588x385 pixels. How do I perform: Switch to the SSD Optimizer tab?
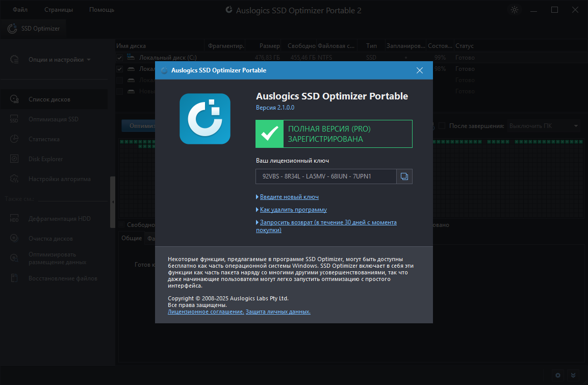click(34, 29)
